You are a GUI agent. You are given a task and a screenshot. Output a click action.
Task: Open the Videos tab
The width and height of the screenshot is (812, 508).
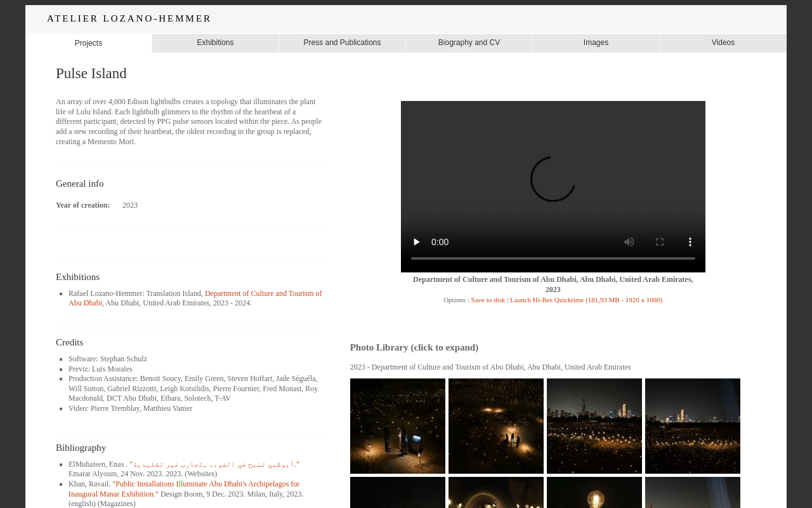coord(723,43)
